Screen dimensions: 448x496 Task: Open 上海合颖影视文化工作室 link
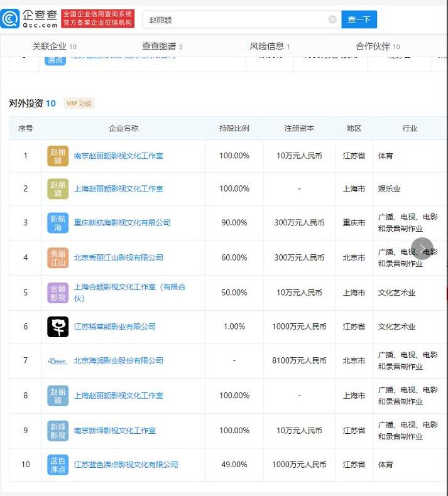(129, 293)
